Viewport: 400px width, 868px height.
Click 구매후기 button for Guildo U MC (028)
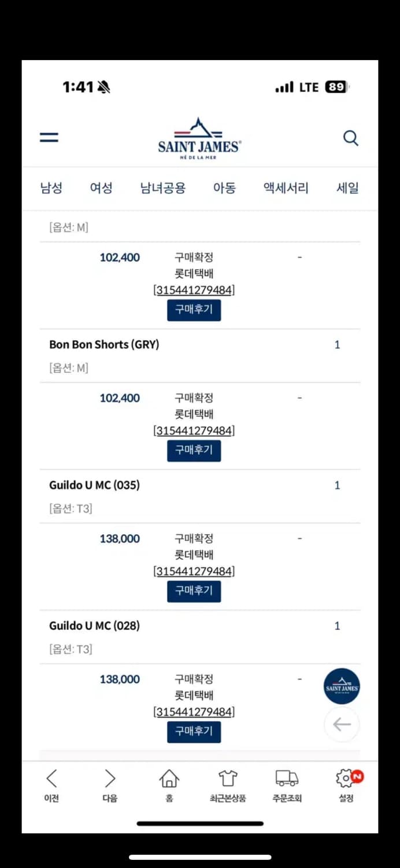tap(194, 731)
